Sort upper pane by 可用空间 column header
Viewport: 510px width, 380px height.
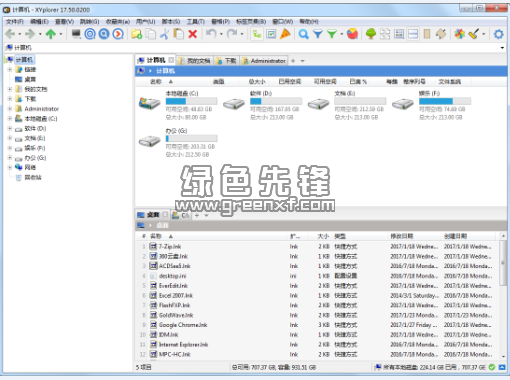(x=325, y=81)
